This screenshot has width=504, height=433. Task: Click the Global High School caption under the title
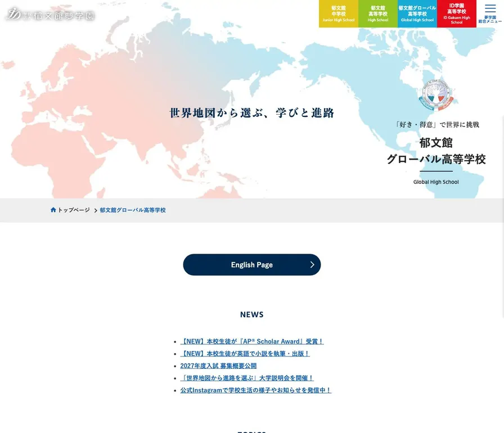pos(436,182)
